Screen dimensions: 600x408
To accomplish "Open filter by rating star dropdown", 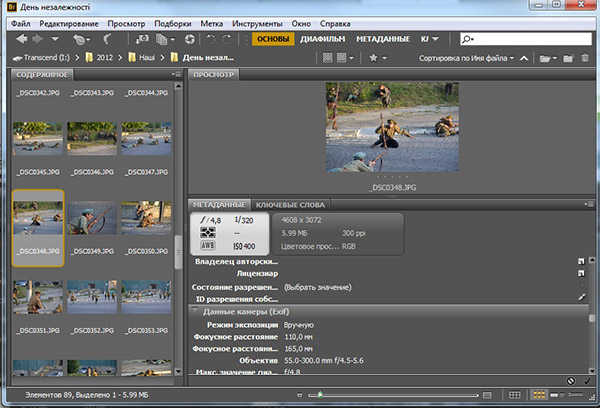I will (x=377, y=58).
